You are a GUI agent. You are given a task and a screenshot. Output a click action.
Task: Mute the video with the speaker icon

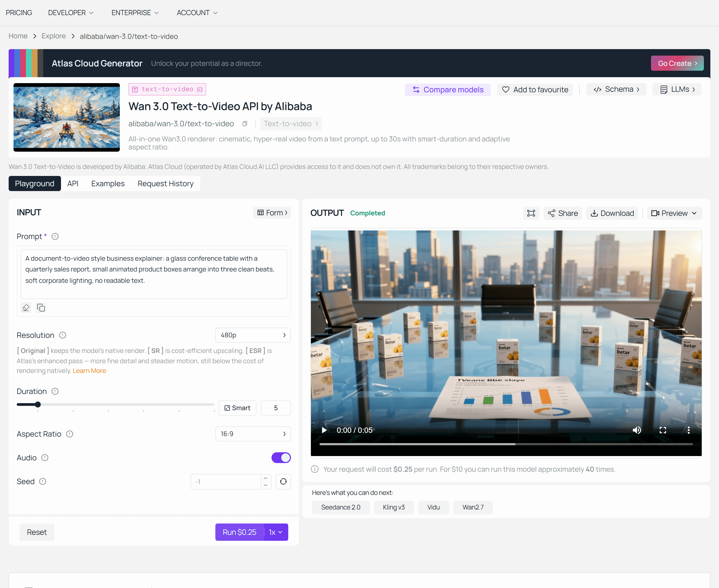coord(637,430)
